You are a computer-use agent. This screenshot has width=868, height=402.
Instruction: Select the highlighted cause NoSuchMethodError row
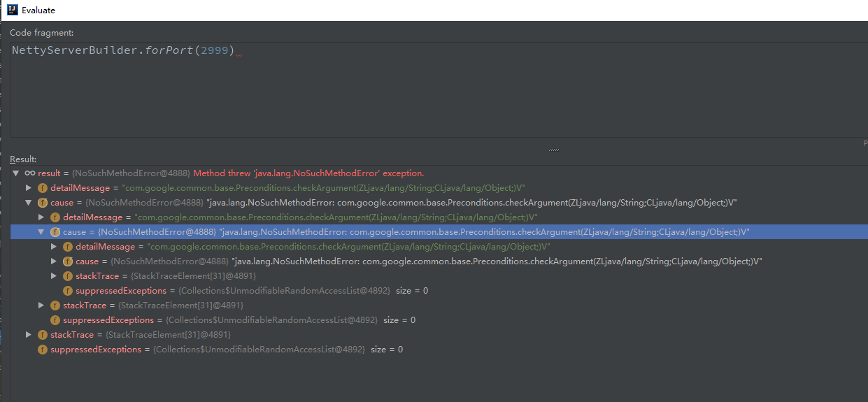(x=439, y=232)
